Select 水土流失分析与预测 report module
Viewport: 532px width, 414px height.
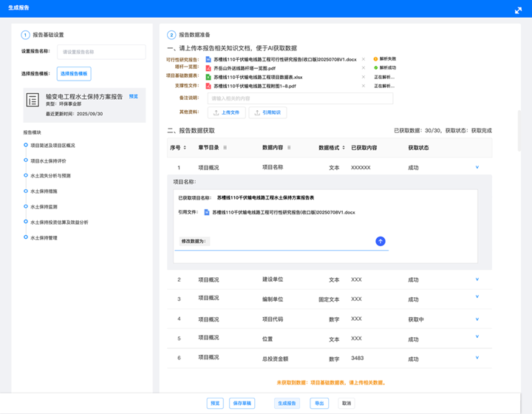point(50,176)
